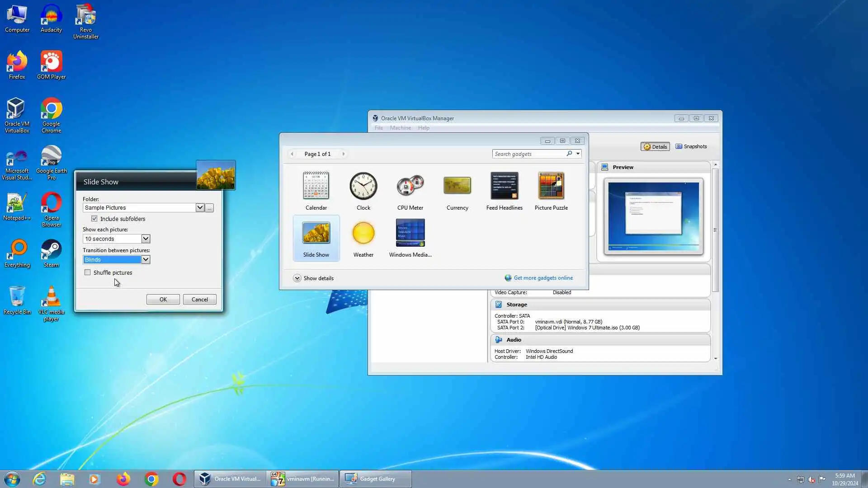Open the Transition between pictures dropdown
Viewport: 868px width, 488px height.
tap(146, 259)
